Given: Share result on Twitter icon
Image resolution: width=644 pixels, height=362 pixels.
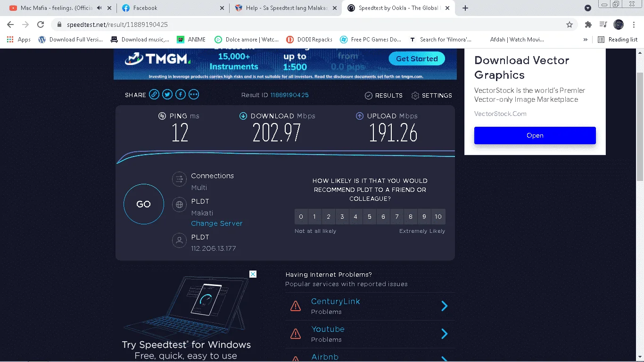Looking at the screenshot, I should (167, 94).
